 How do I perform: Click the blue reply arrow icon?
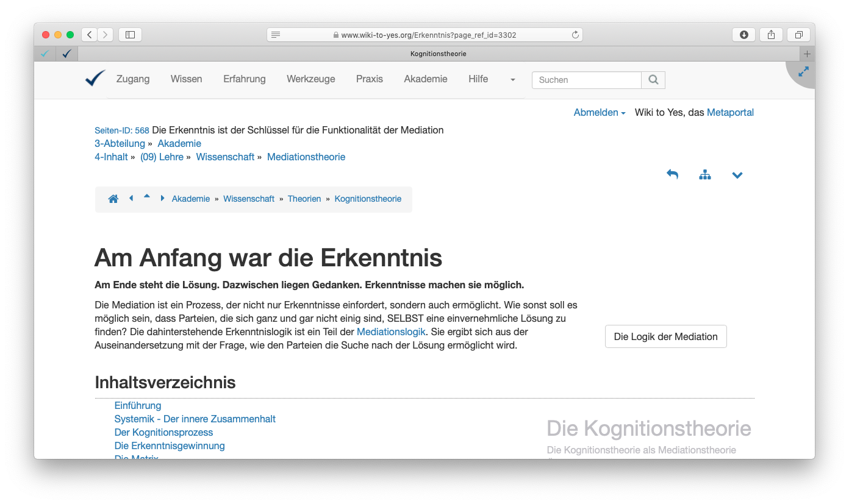(x=672, y=175)
